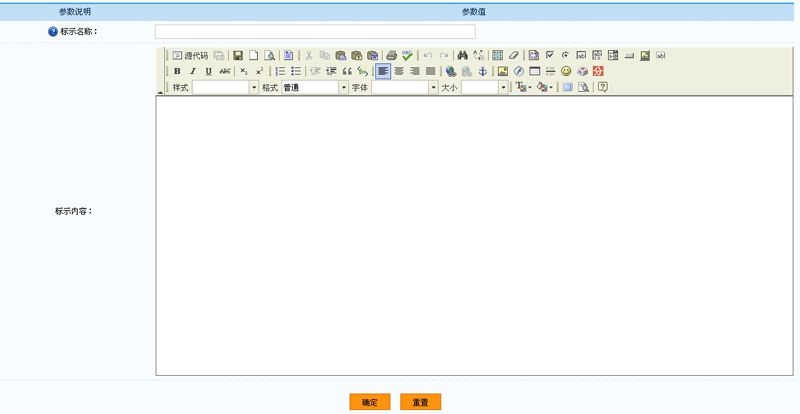Open background color picker
Viewport: 800px width, 414px height.
point(544,87)
